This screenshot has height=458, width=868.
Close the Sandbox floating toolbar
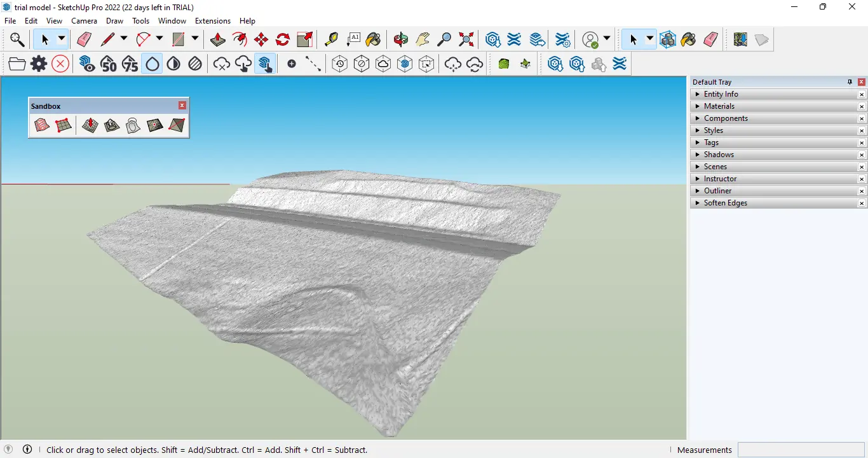click(182, 106)
